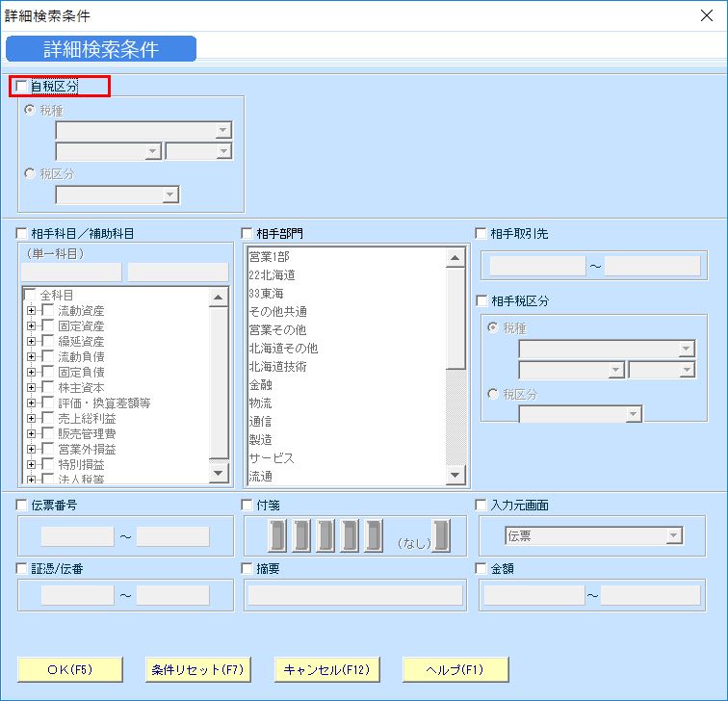This screenshot has width=728, height=701.
Task: Tick the 相手部門 checkbox
Action: click(x=247, y=233)
